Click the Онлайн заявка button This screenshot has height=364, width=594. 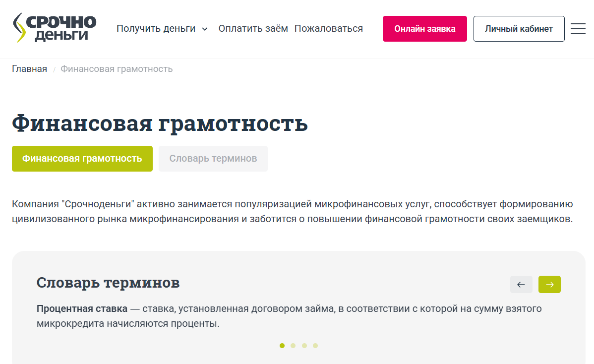[x=424, y=29]
